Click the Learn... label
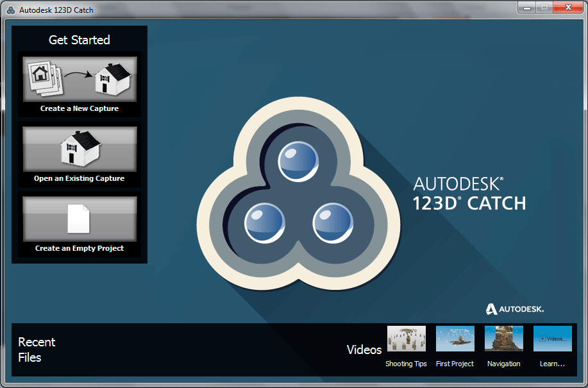Screen dimensions: 588x388 (552, 364)
